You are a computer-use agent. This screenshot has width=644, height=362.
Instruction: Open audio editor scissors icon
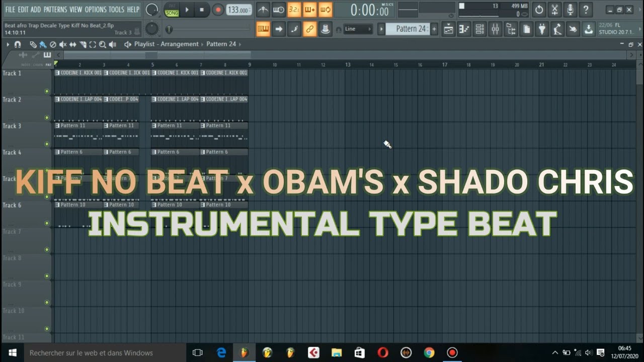[x=554, y=10]
